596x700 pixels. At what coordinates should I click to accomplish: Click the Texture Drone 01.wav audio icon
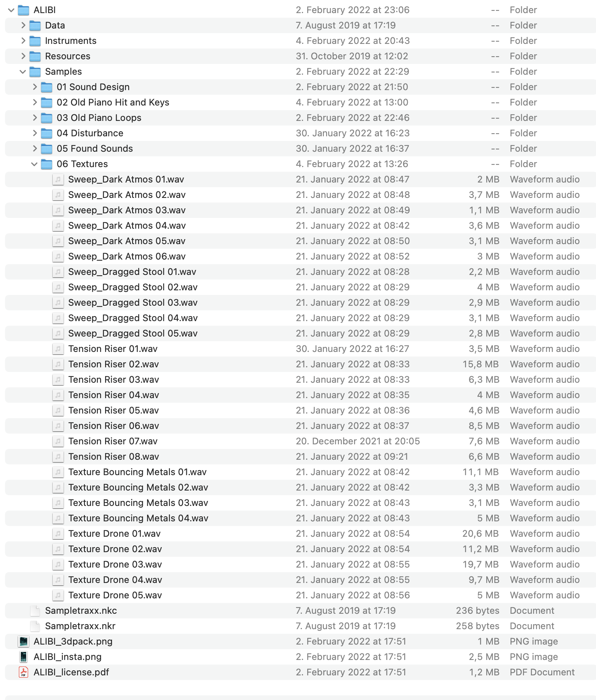click(58, 534)
